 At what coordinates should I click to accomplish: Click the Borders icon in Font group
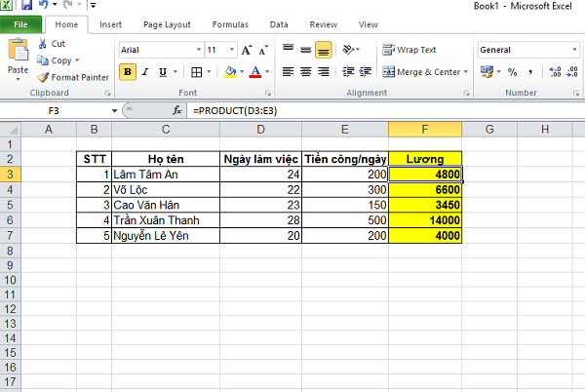(x=196, y=71)
